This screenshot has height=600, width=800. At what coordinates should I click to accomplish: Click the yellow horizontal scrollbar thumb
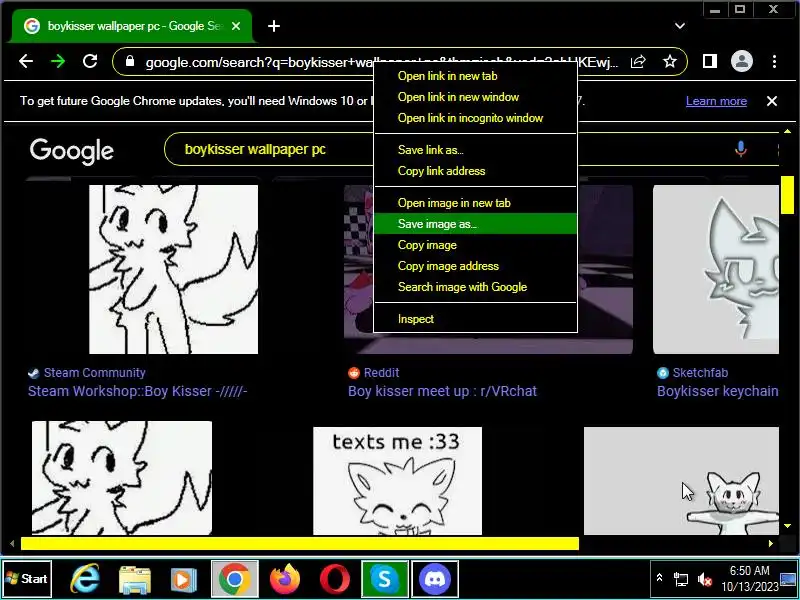300,544
